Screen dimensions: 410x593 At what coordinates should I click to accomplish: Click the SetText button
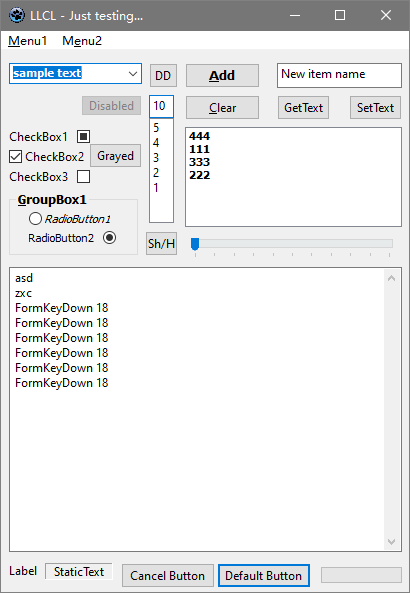point(375,107)
